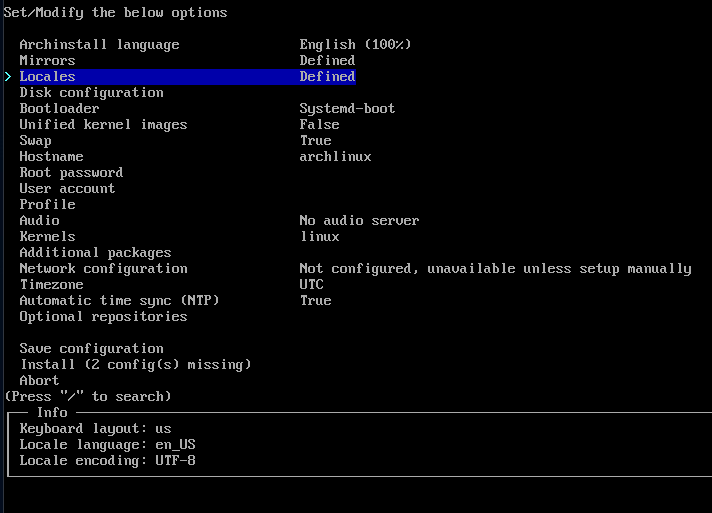Screen dimensions: 712x513
Task: Select the Archinstall language option
Action: point(99,44)
